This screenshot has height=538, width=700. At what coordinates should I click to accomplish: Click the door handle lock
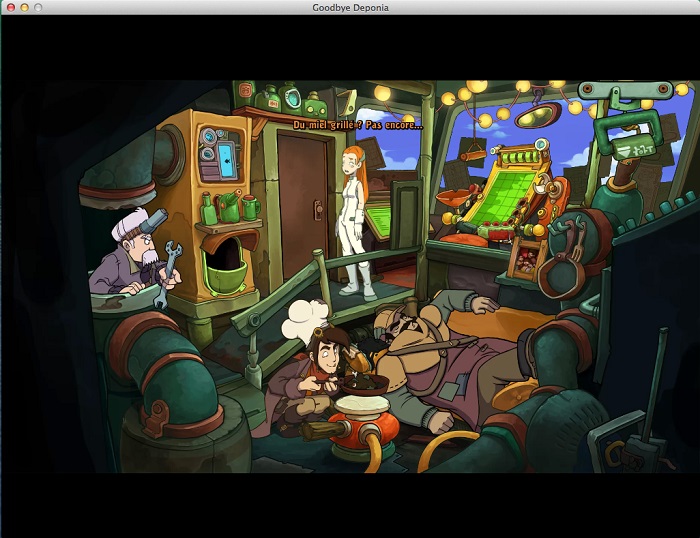click(318, 210)
